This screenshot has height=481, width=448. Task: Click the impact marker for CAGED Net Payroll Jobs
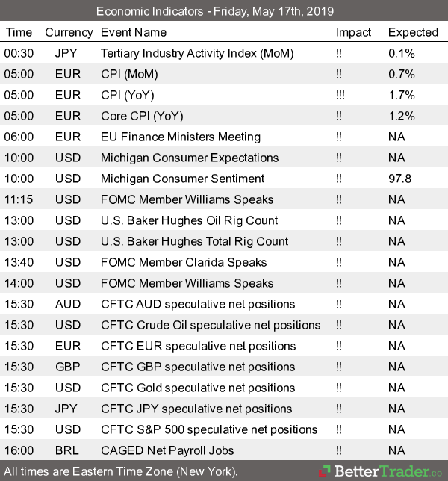point(339,450)
